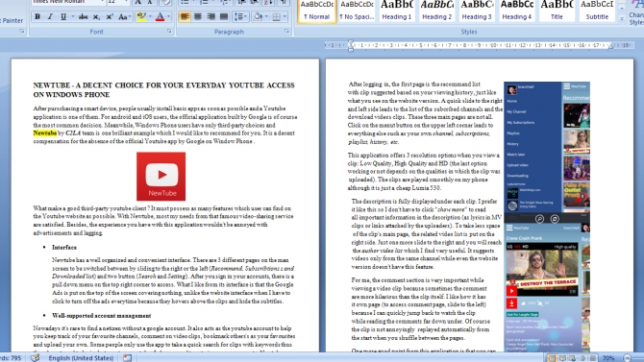Apply the Subtitle style

coord(597,11)
